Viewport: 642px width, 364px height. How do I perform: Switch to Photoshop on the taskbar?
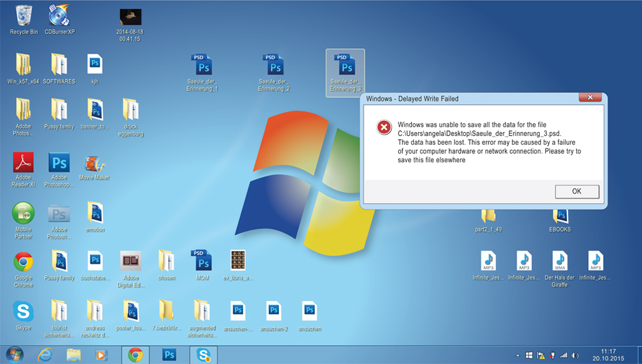pos(169,355)
